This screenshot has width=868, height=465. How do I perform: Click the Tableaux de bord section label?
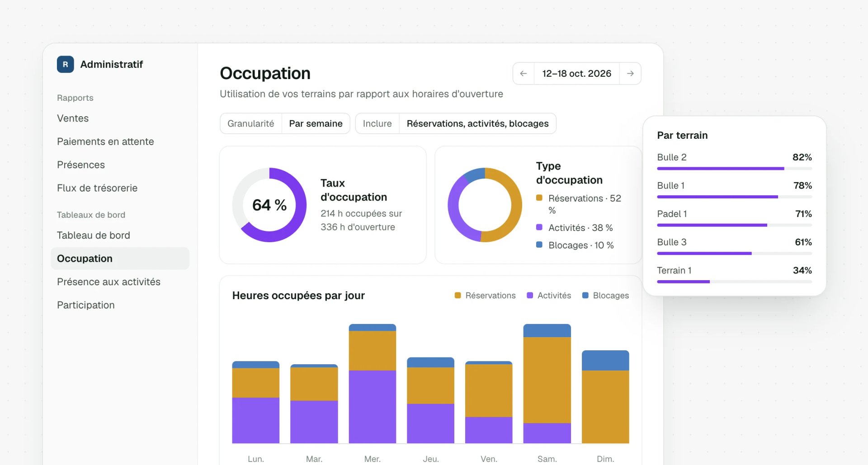tap(91, 215)
